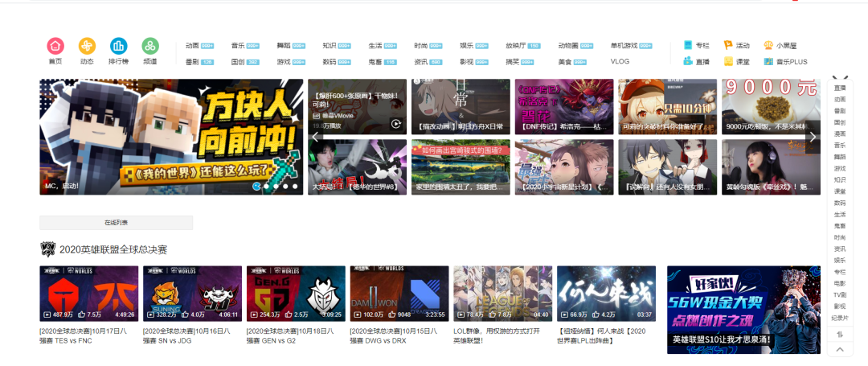Jump to 漫画 in right sidebar

840,134
